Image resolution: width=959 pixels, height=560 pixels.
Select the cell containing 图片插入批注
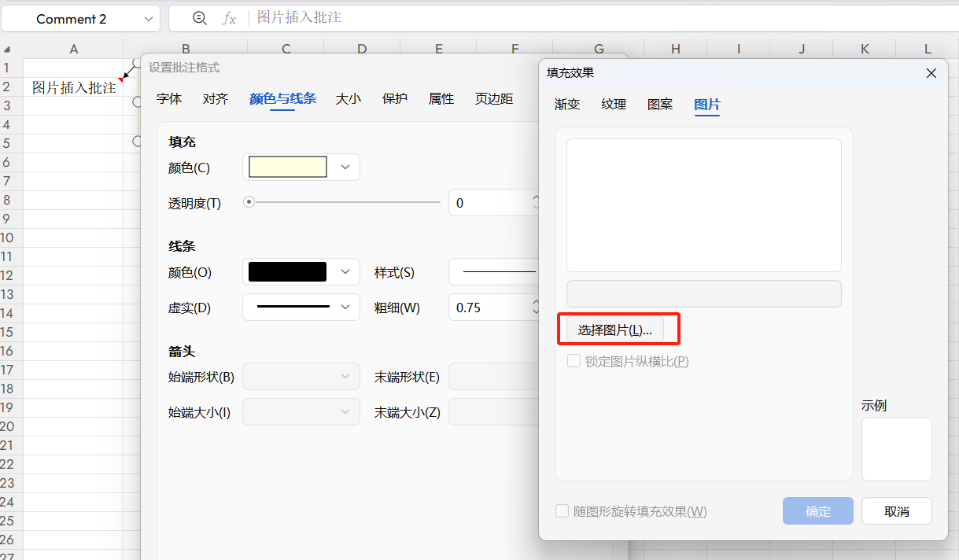pos(74,87)
